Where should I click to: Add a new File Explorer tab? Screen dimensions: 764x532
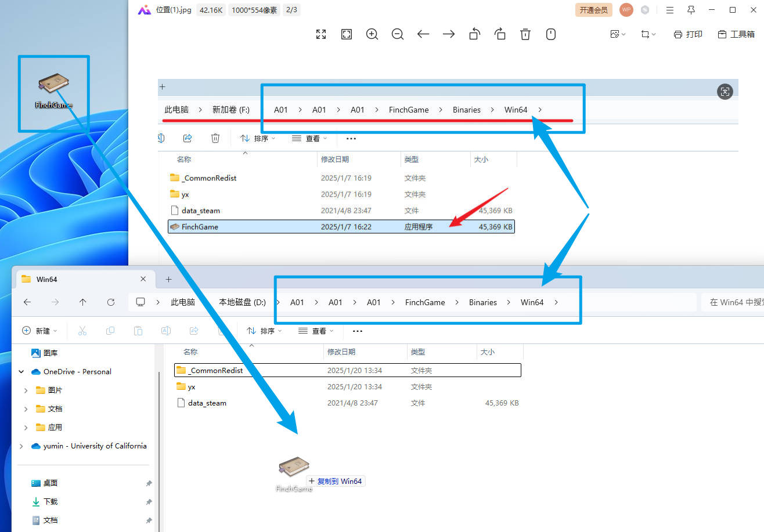point(168,279)
